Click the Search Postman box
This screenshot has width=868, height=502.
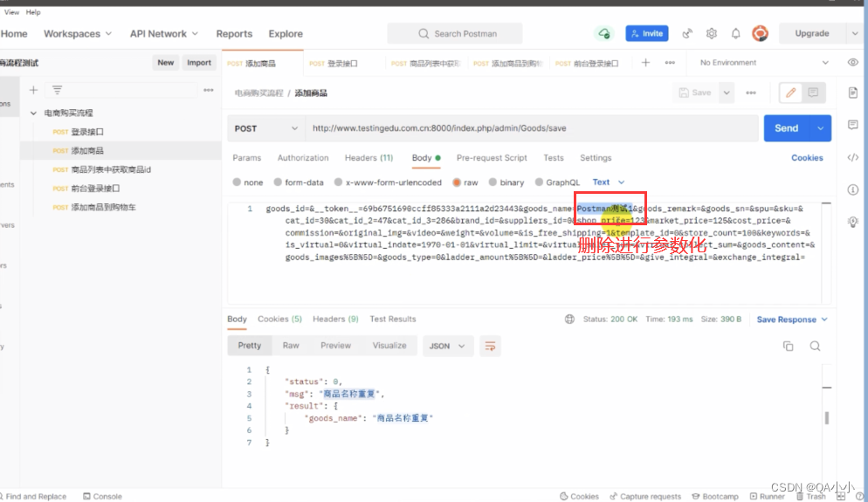[454, 34]
